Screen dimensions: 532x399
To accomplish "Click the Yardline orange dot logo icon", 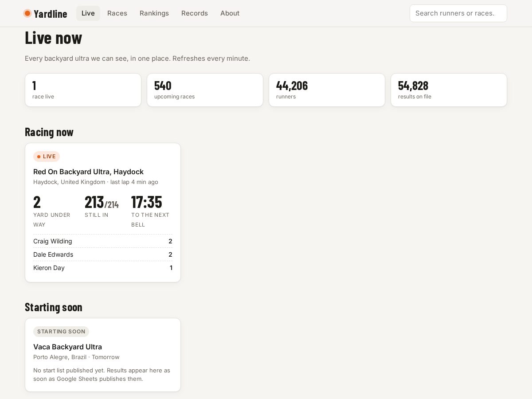I will [27, 13].
